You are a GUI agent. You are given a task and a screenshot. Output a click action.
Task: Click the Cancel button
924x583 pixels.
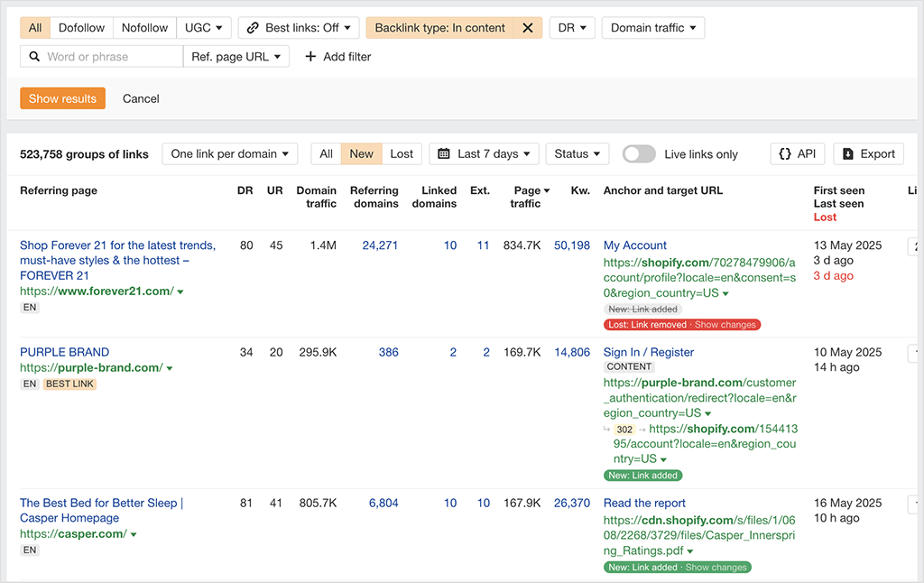[141, 98]
